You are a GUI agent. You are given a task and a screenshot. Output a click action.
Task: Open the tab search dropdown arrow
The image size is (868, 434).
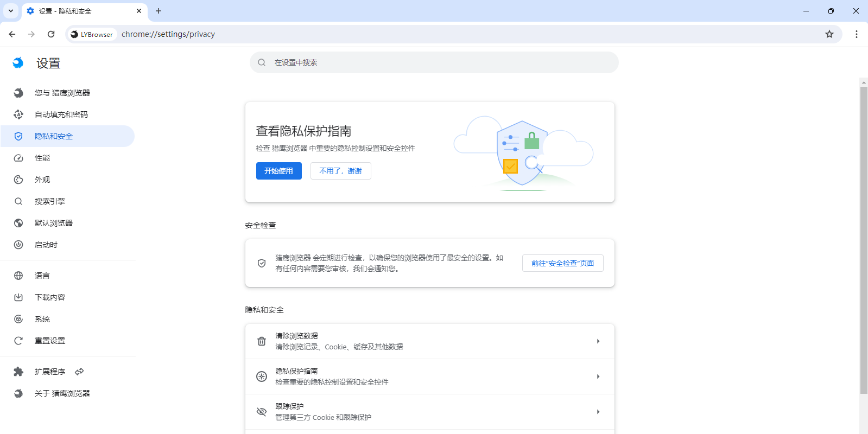[11, 11]
